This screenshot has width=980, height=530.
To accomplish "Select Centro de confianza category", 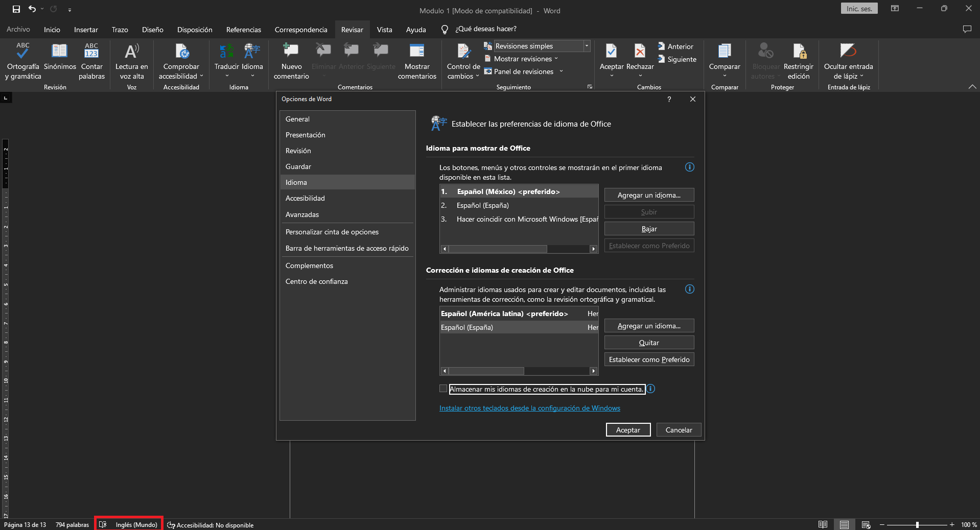I will (347, 281).
